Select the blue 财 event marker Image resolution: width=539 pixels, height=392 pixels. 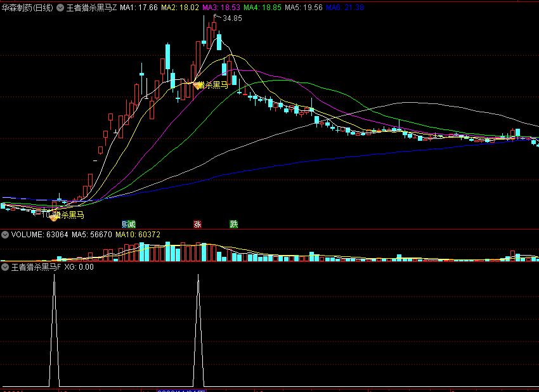125,225
